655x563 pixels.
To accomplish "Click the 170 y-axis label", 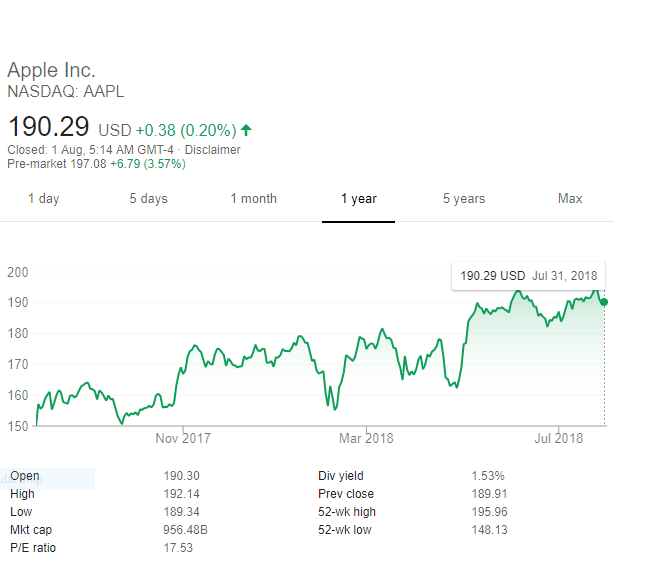I will pyautogui.click(x=18, y=364).
